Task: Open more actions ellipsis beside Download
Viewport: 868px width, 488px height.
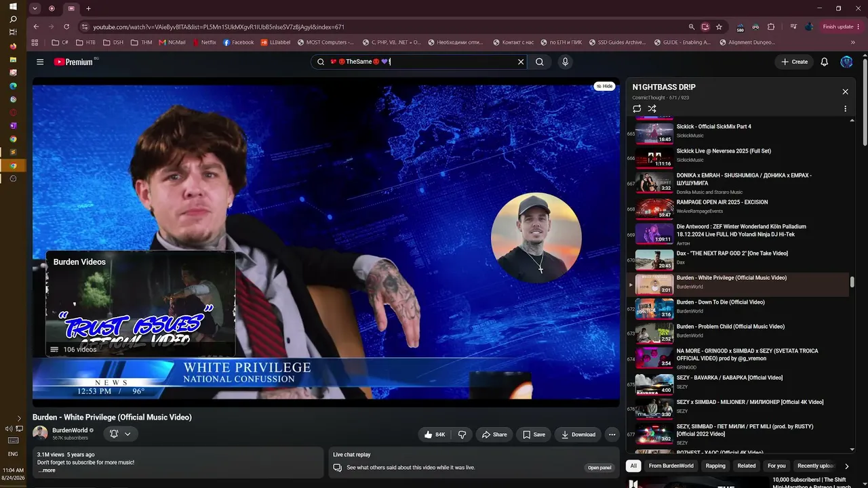Action: click(x=612, y=434)
